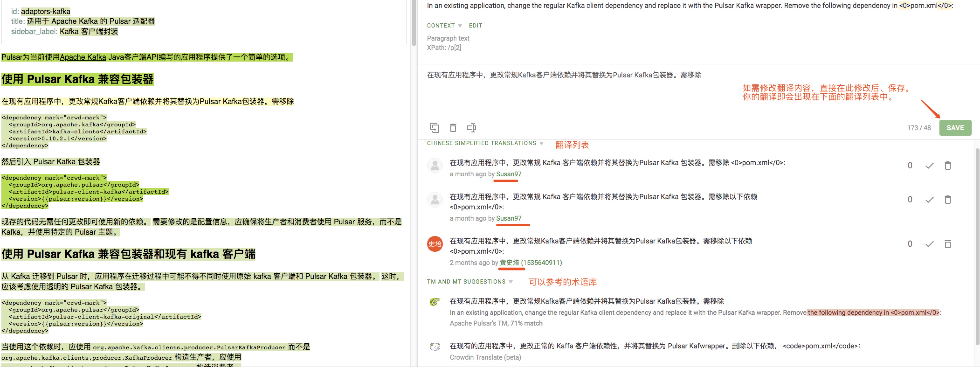Delete the first Susan97 translation
Screen dimensions: 980x368
[x=948, y=166]
